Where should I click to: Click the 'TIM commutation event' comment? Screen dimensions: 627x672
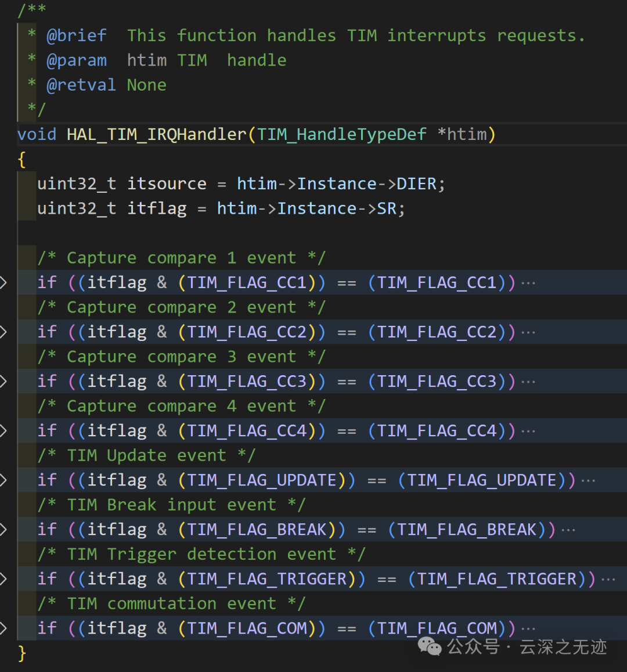coord(171,604)
